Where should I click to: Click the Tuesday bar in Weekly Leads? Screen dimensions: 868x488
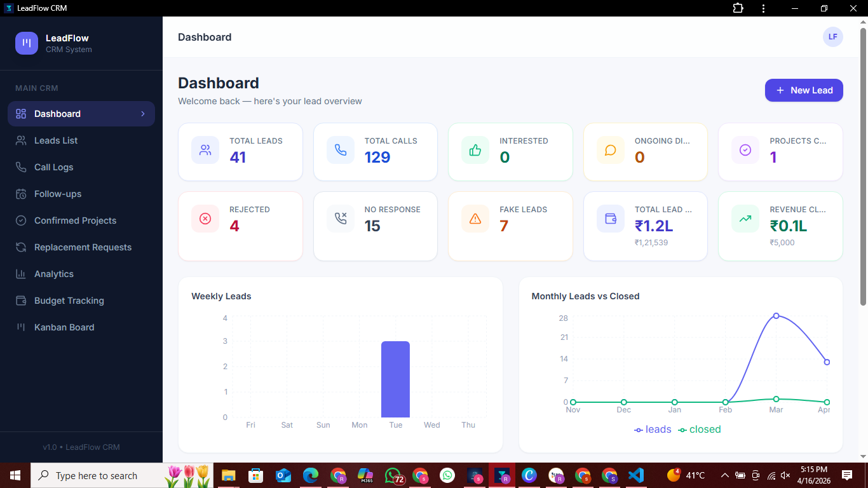395,379
